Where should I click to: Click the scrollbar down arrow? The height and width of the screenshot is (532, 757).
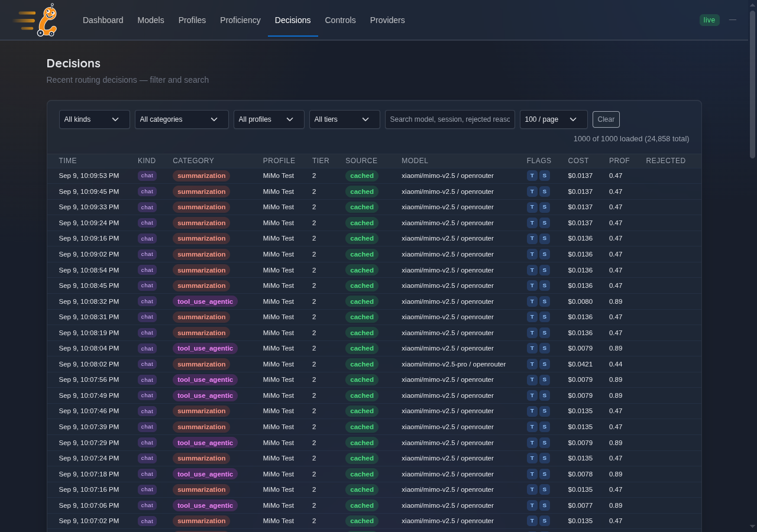(x=753, y=527)
